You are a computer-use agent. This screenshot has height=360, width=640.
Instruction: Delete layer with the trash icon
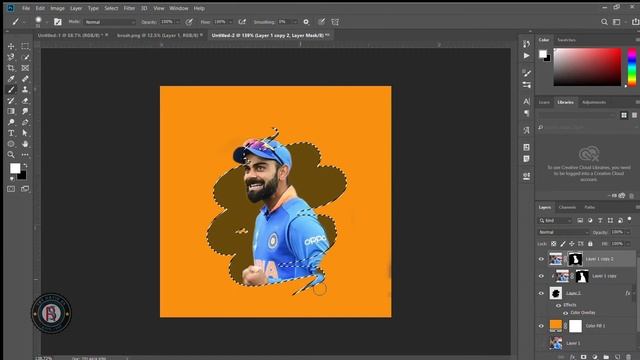pos(629,357)
